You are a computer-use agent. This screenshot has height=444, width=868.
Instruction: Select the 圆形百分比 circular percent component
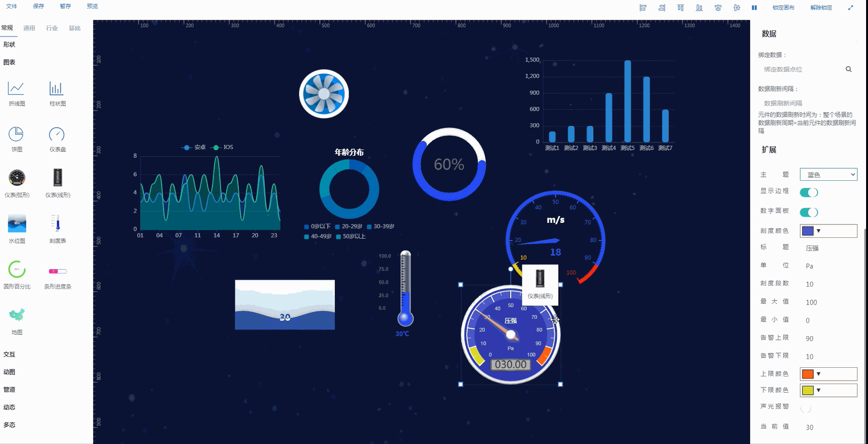tap(17, 275)
